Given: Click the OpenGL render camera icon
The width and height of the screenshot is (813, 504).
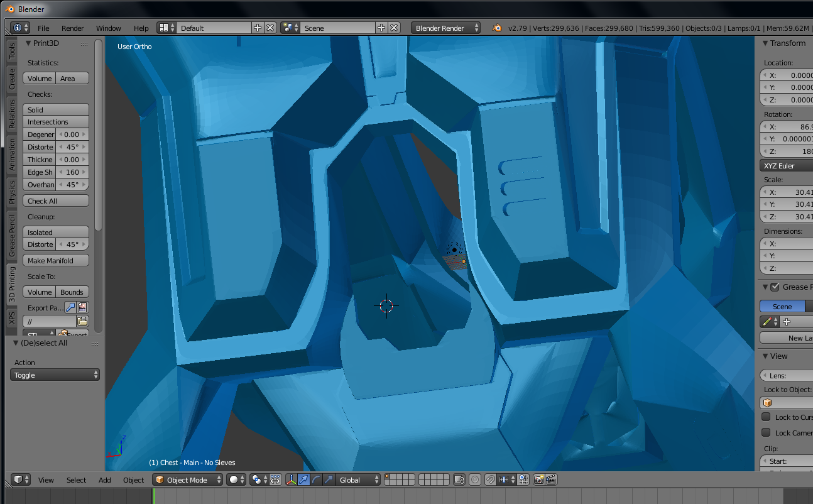Looking at the screenshot, I should (538, 479).
